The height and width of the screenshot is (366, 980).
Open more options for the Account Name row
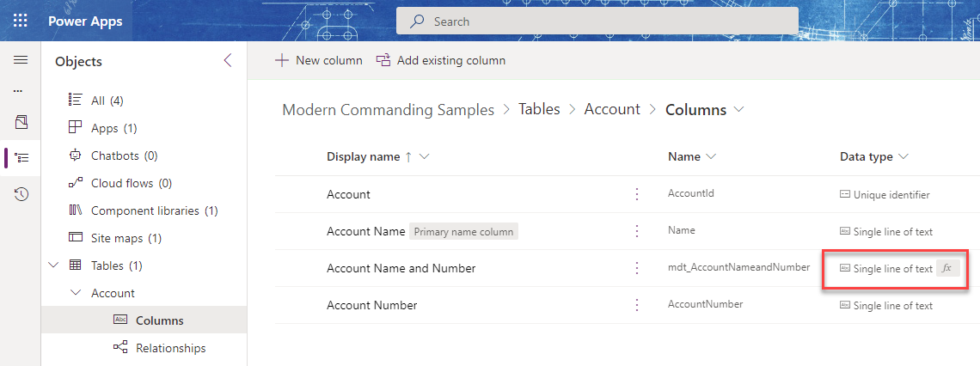(637, 231)
